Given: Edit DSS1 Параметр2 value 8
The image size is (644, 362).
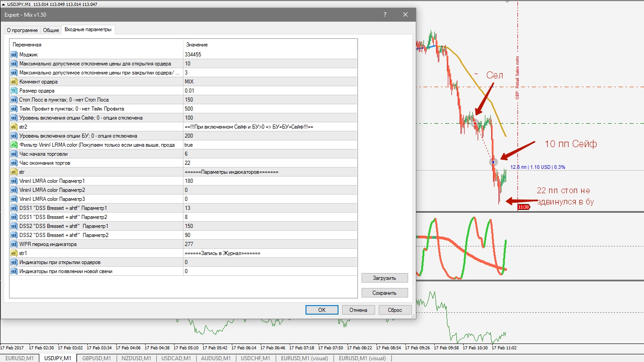Looking at the screenshot, I should click(x=270, y=217).
